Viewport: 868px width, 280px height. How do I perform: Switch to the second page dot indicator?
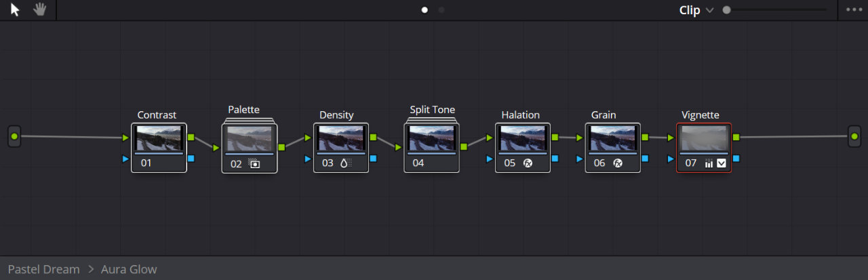(x=441, y=10)
